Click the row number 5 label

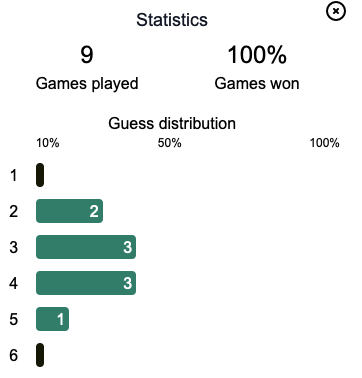click(x=13, y=319)
